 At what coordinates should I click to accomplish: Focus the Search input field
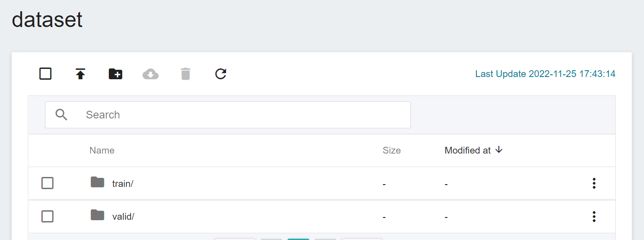(x=228, y=115)
